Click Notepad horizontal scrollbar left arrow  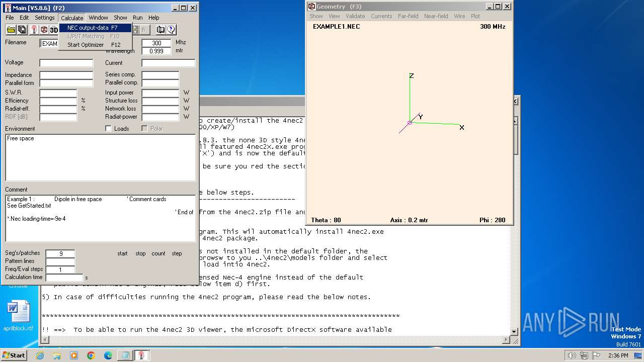(45, 340)
